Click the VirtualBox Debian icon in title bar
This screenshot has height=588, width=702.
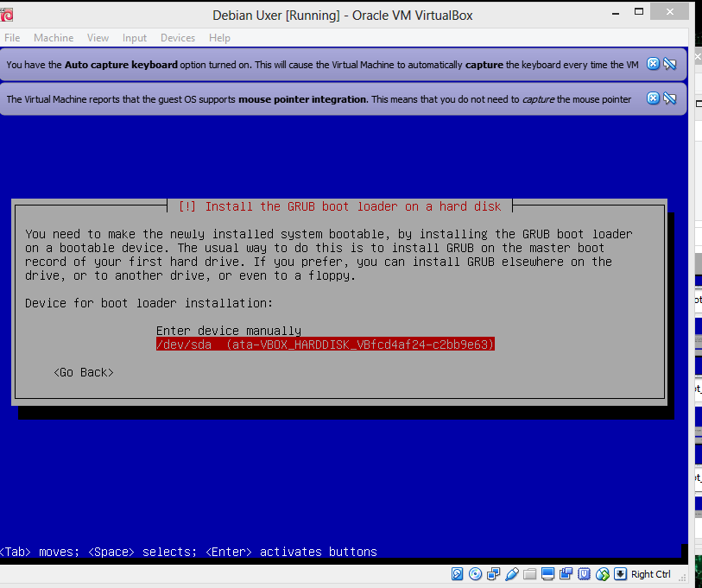point(6,15)
